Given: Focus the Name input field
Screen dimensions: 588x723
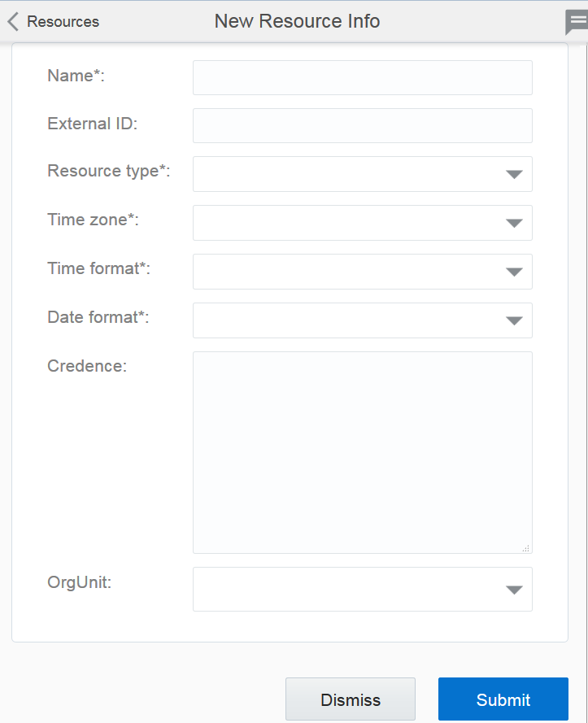Looking at the screenshot, I should point(362,77).
